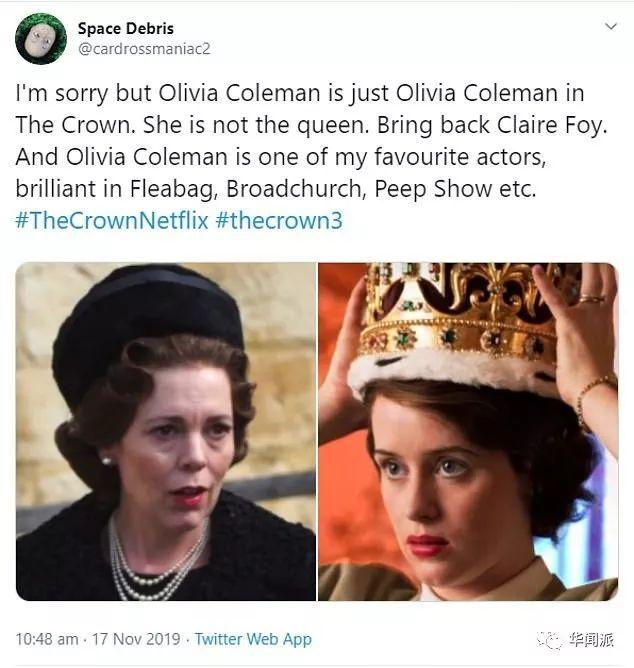Image resolution: width=634 pixels, height=668 pixels.
Task: Open the Space Debris profile avatar
Action: coord(40,37)
